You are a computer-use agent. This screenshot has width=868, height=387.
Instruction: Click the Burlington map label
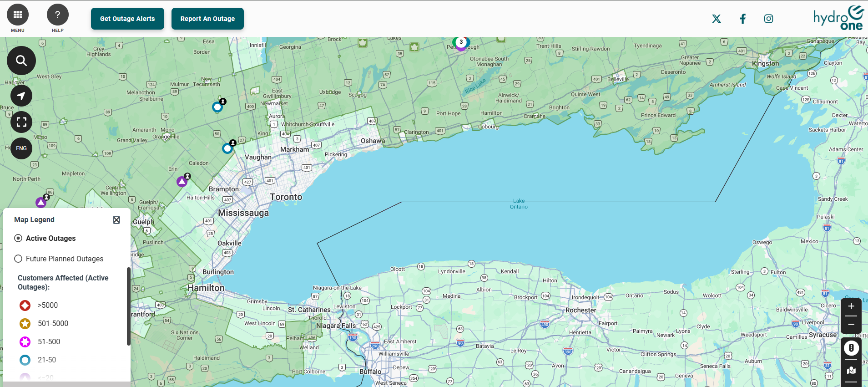click(x=218, y=272)
